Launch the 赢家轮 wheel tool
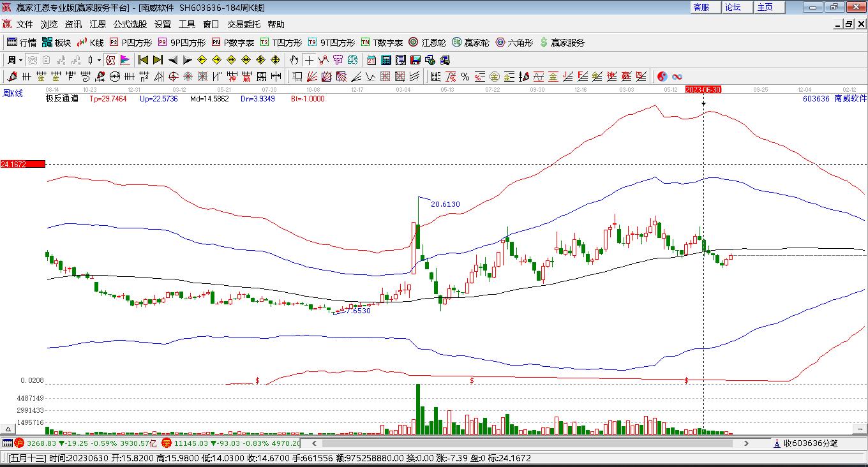The image size is (868, 467). click(471, 43)
